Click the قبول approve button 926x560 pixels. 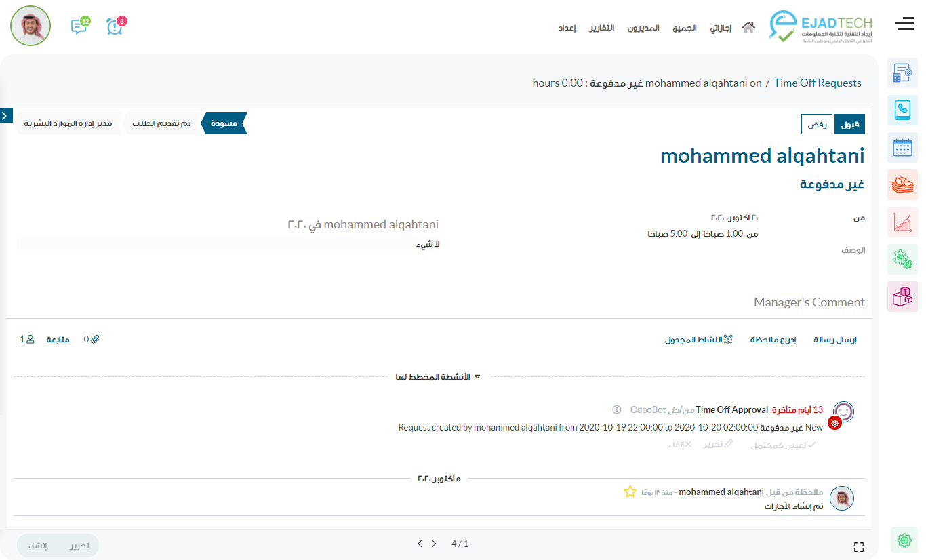[849, 125]
